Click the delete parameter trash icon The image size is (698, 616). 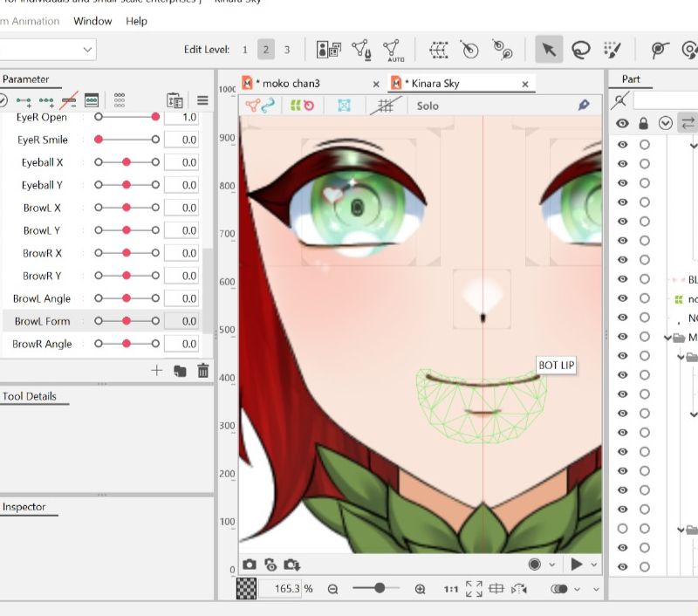tap(203, 371)
